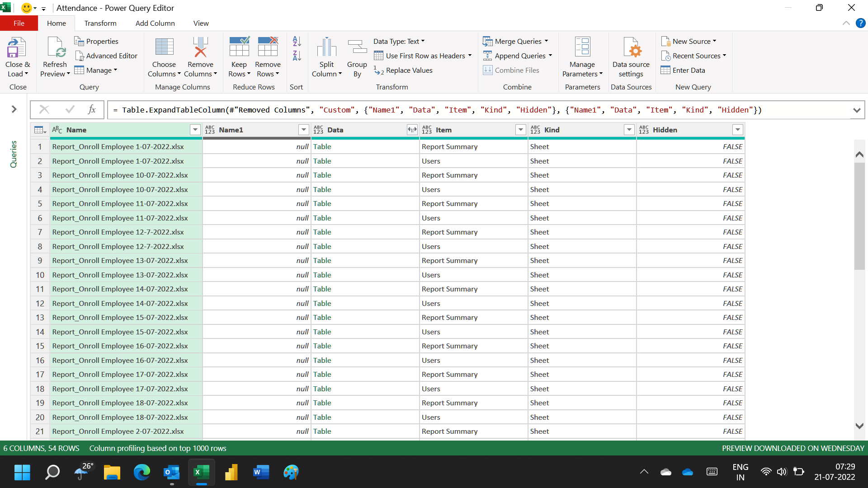
Task: Open query Properties
Action: pyautogui.click(x=96, y=41)
